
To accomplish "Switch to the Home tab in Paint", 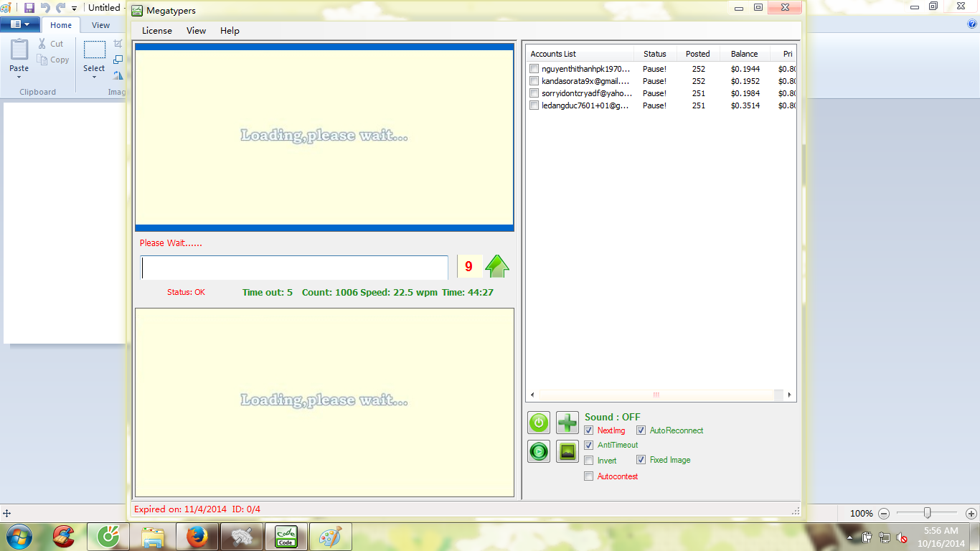I will point(61,25).
